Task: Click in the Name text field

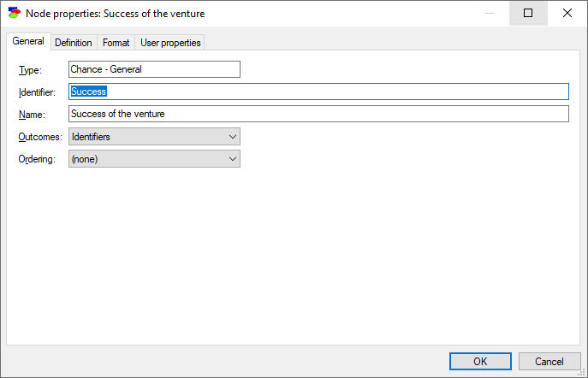Action: click(x=318, y=114)
